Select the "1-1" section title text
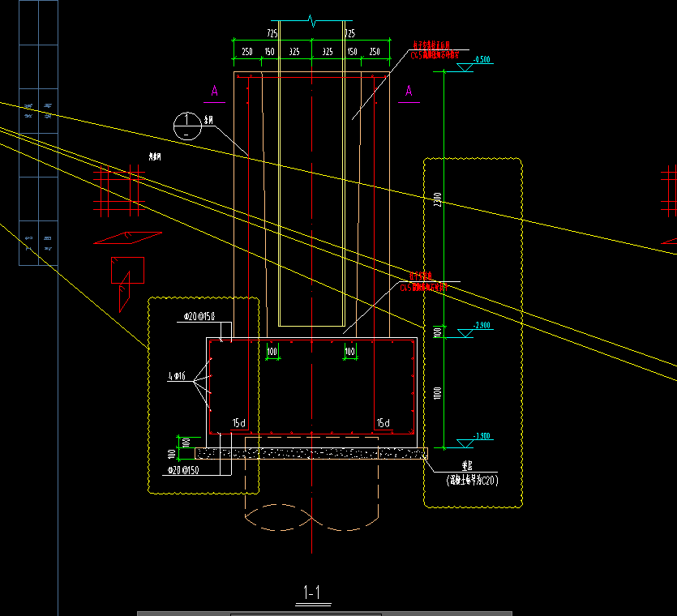Screen dimensions: 677x616 pyautogui.click(x=311, y=592)
